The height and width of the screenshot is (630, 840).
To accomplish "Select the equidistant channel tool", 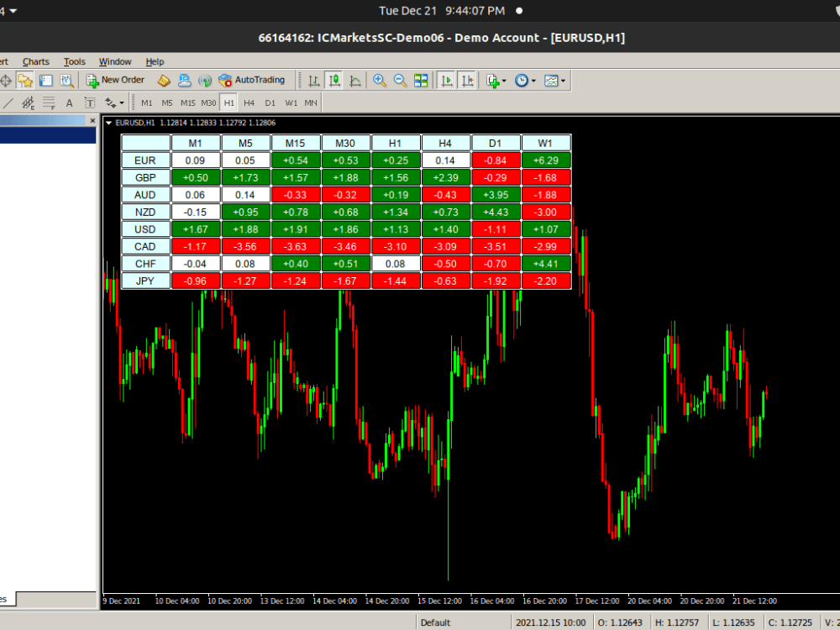I will [28, 102].
